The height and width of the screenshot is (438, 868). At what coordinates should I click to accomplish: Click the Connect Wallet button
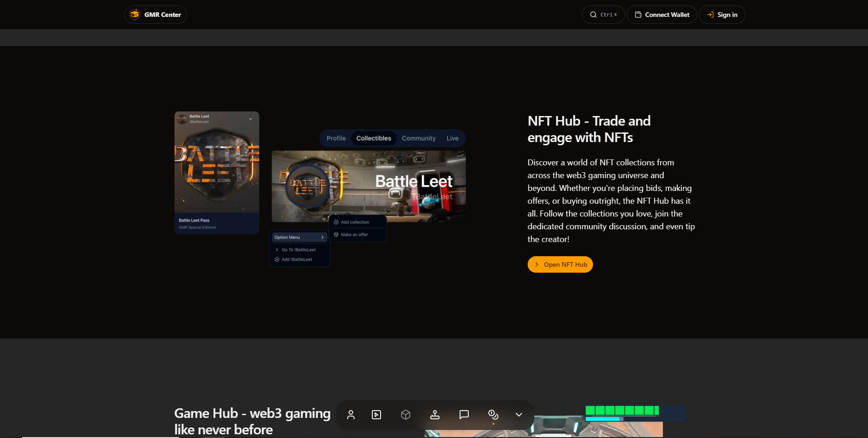click(662, 15)
